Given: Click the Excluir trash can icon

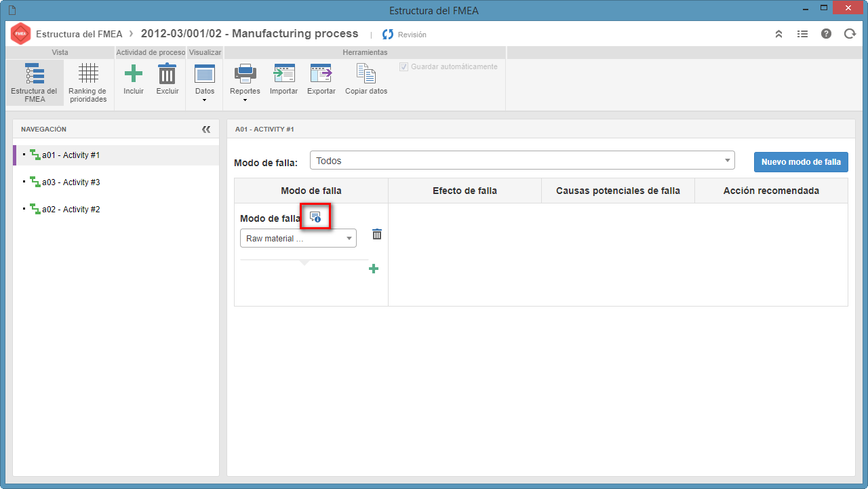Looking at the screenshot, I should click(x=167, y=73).
